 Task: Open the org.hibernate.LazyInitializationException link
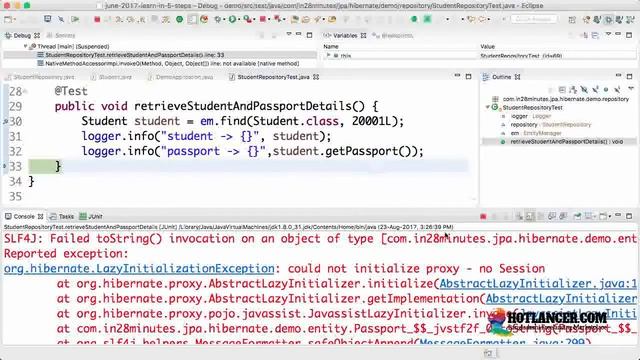[139, 269]
